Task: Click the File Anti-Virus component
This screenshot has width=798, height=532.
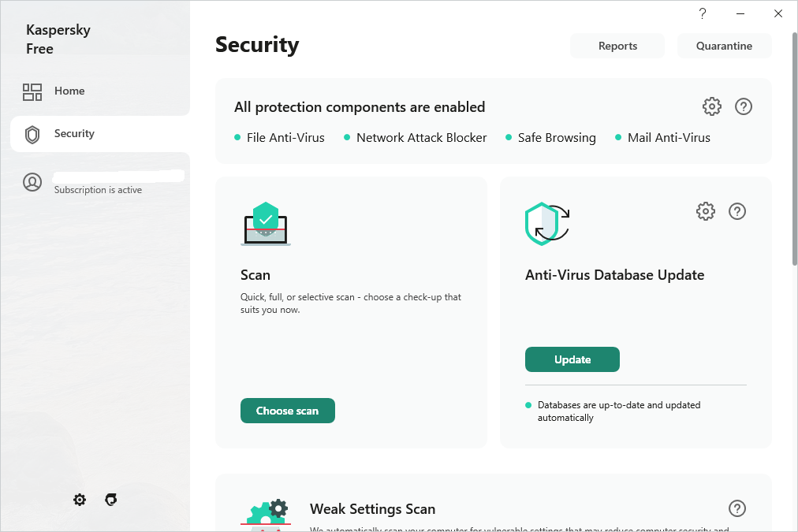Action: 285,138
